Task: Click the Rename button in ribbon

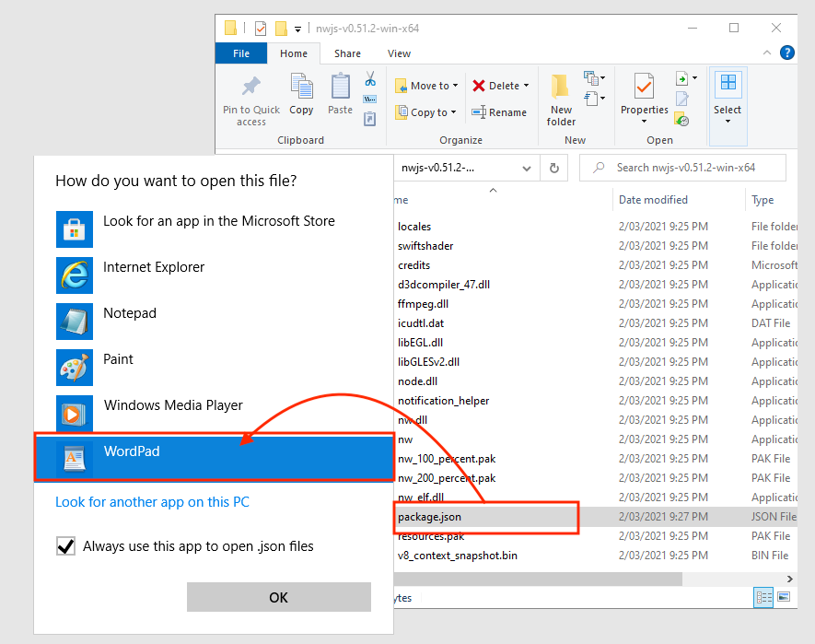Action: [x=499, y=112]
